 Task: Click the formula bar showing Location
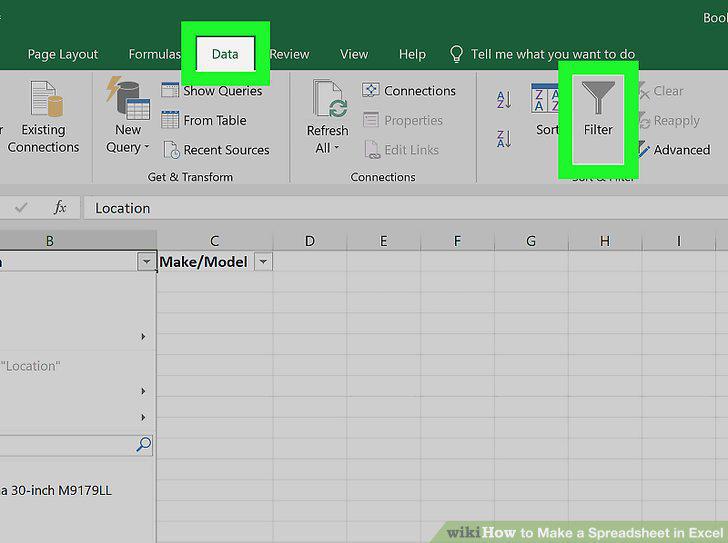pos(406,208)
